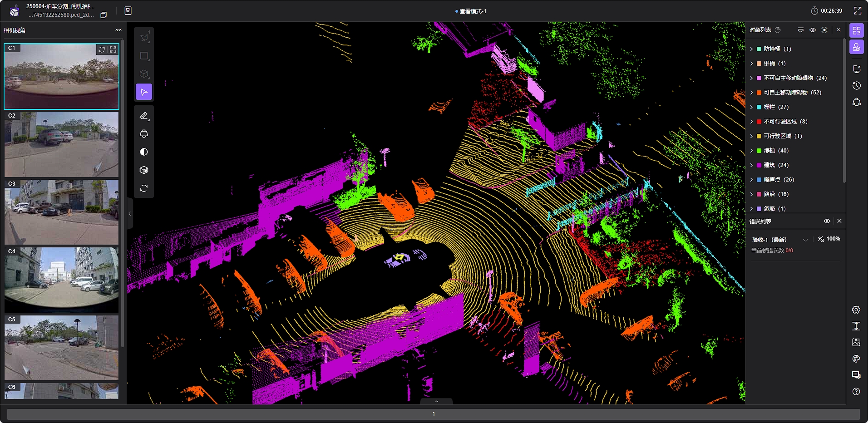Expand the 栅栏 (27) category
This screenshot has width=868, height=423.
(x=752, y=107)
